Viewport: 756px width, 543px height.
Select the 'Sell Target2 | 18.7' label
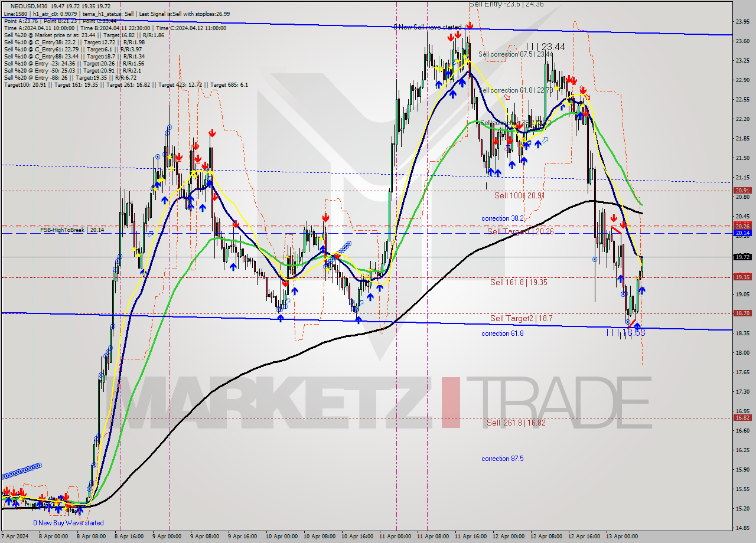522,318
